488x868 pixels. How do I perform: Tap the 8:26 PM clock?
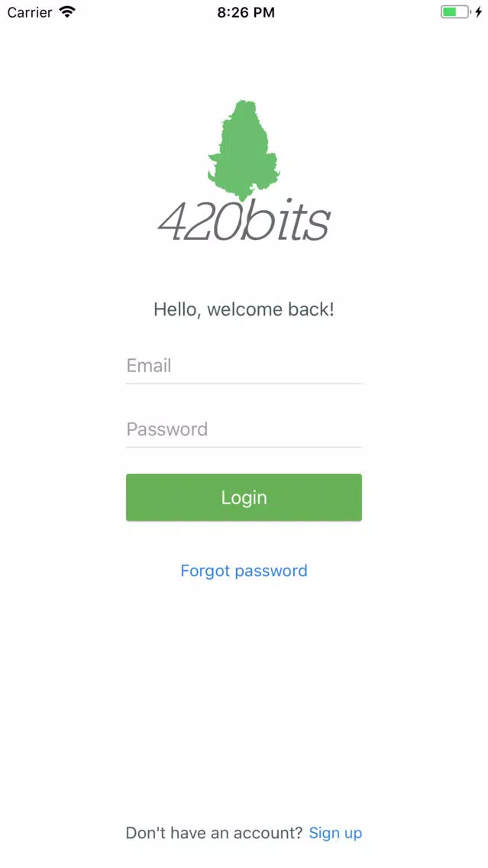(246, 13)
